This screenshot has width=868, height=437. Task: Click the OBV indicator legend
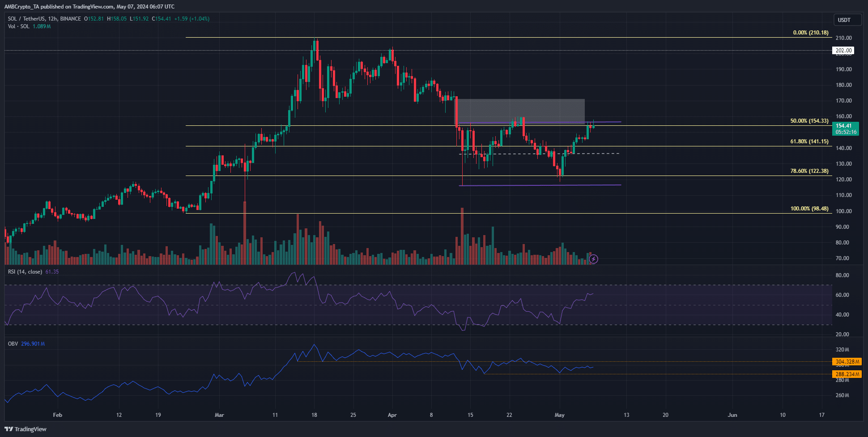tap(13, 344)
